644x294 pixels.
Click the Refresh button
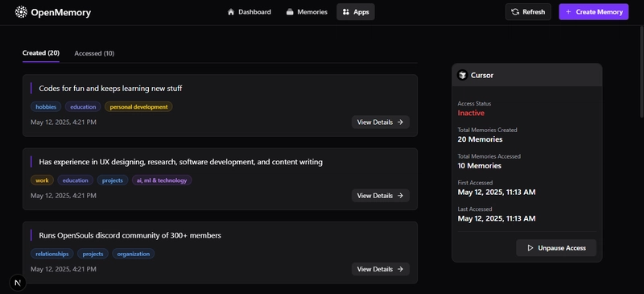[x=528, y=12]
